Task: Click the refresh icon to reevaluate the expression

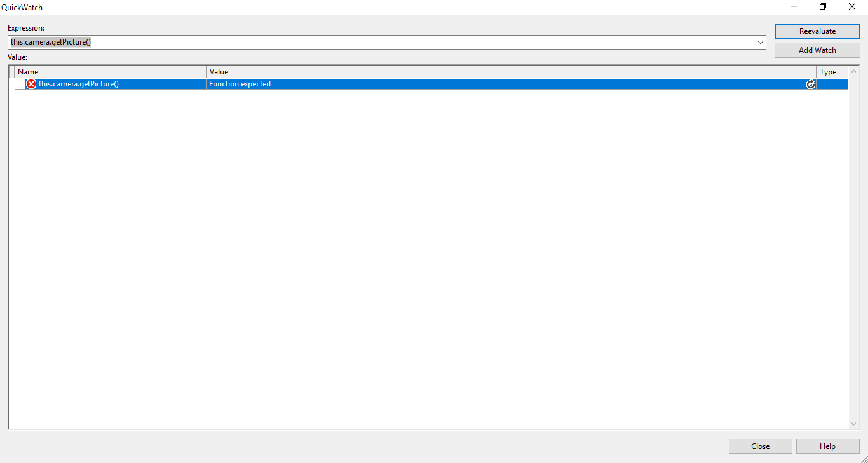Action: [810, 83]
